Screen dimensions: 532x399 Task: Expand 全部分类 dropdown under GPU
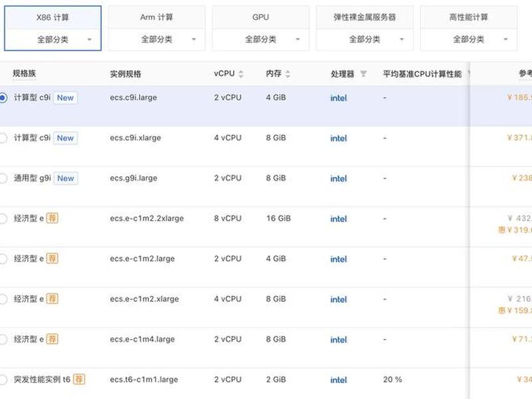(x=261, y=39)
